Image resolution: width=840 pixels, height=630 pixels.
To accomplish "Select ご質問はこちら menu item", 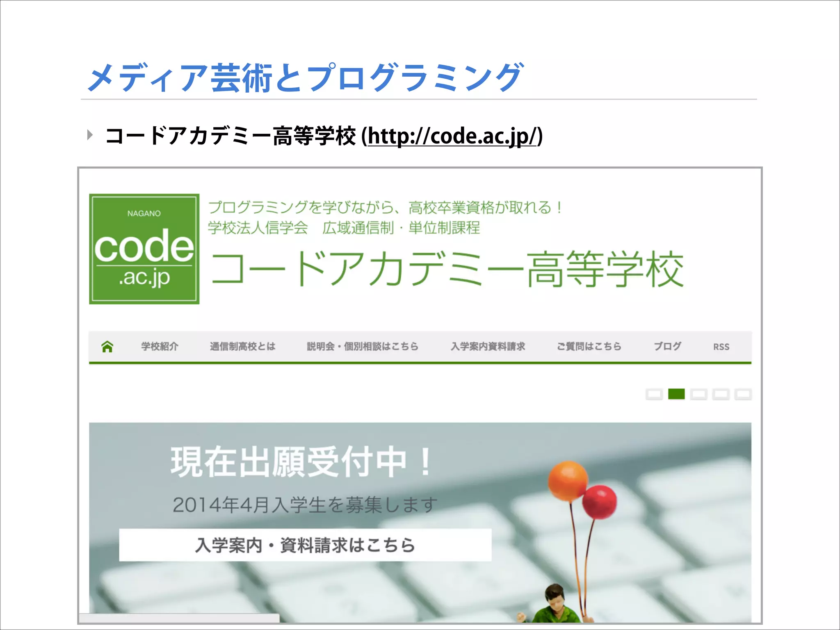I will (589, 347).
